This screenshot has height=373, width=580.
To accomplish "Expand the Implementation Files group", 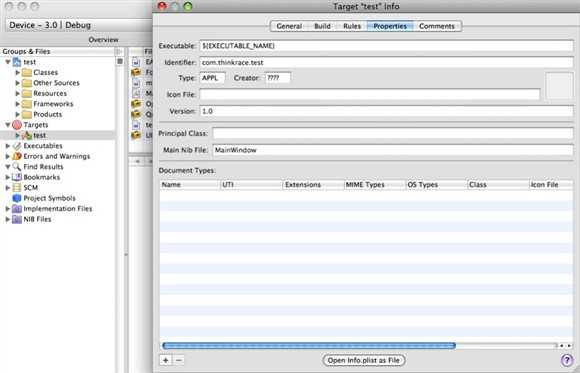I will point(8,209).
